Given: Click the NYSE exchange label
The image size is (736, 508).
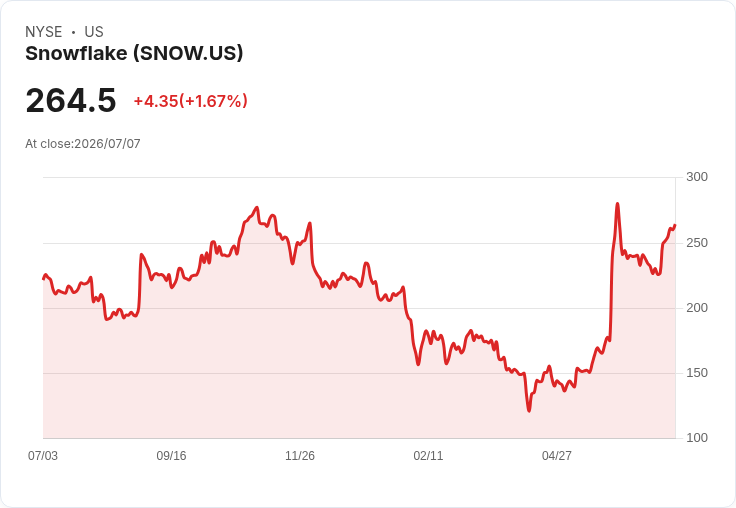Looking at the screenshot, I should click(x=44, y=32).
